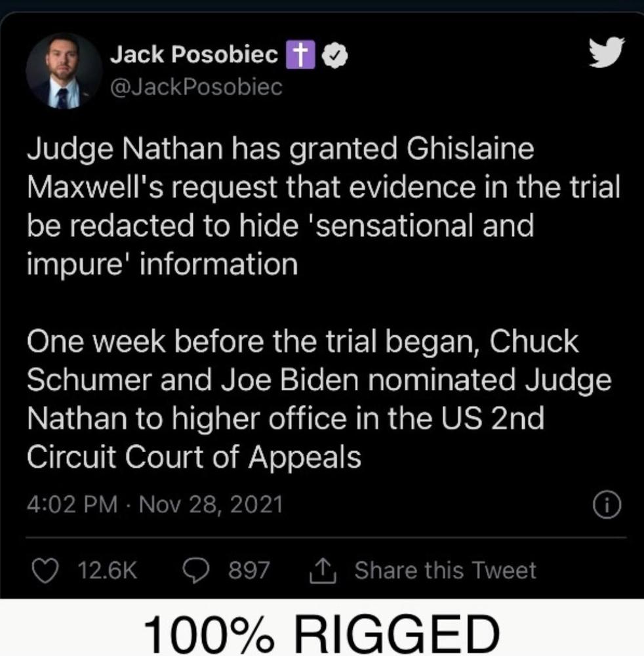The image size is (644, 656).
Task: Click the purple cross emoji badge
Action: pos(301,56)
